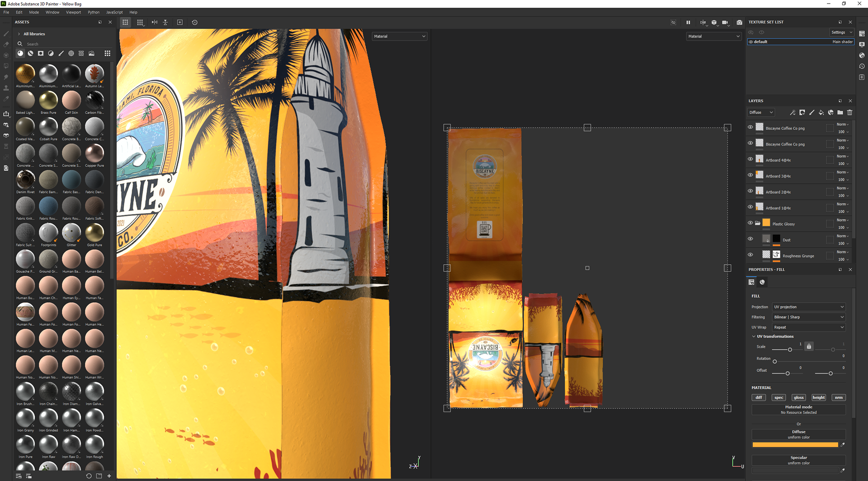The width and height of the screenshot is (868, 481).
Task: Filter assets by Brushes icon
Action: [x=61, y=53]
